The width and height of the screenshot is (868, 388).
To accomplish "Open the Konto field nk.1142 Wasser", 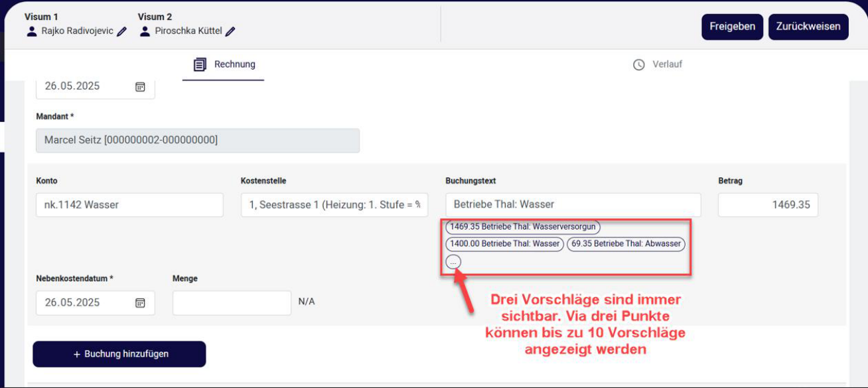I will tap(129, 205).
